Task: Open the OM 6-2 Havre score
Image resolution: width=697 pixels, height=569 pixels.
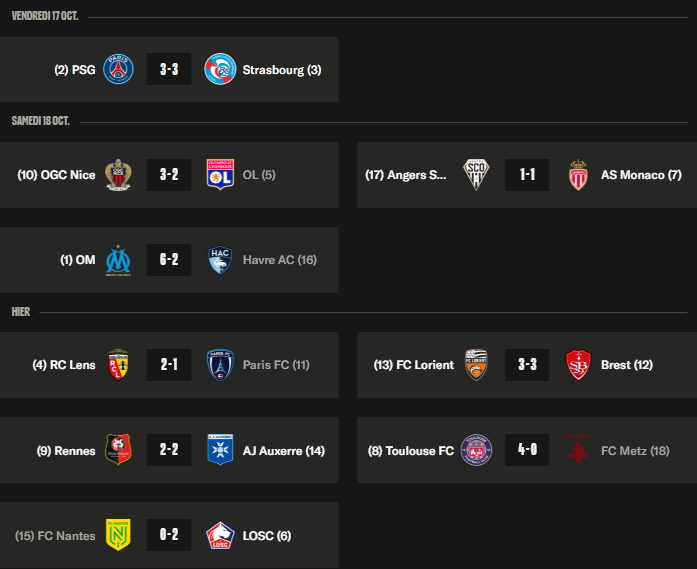Action: [169, 260]
